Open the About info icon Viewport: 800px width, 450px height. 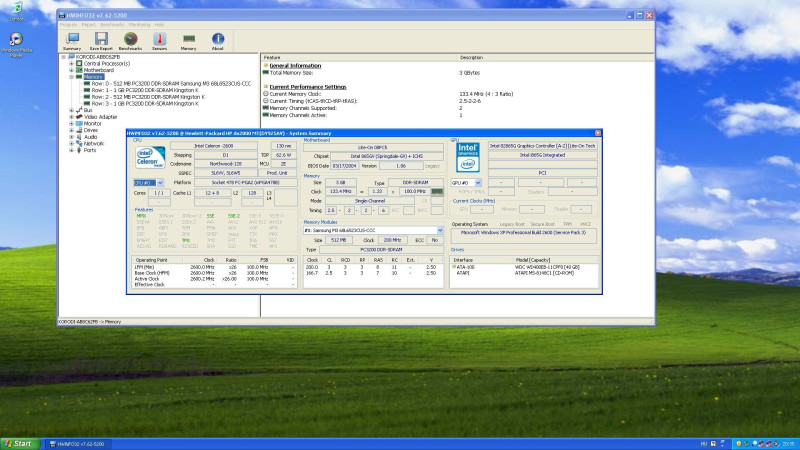(x=218, y=39)
